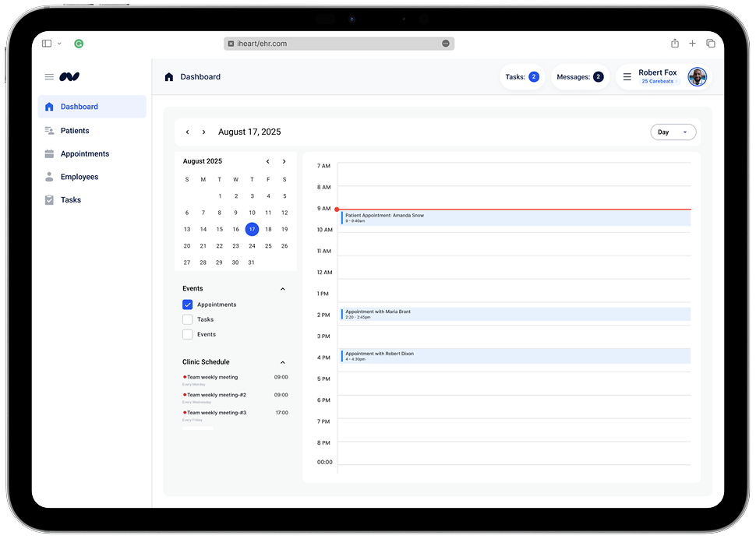Collapse the Events section

click(x=282, y=289)
